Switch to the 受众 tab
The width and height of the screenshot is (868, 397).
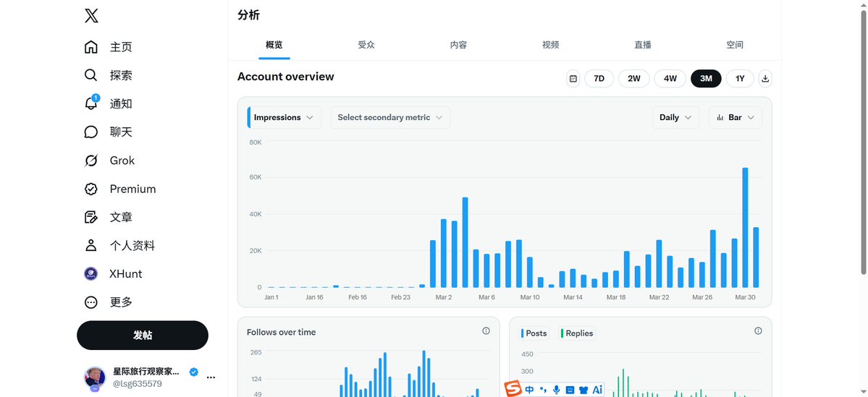click(366, 46)
